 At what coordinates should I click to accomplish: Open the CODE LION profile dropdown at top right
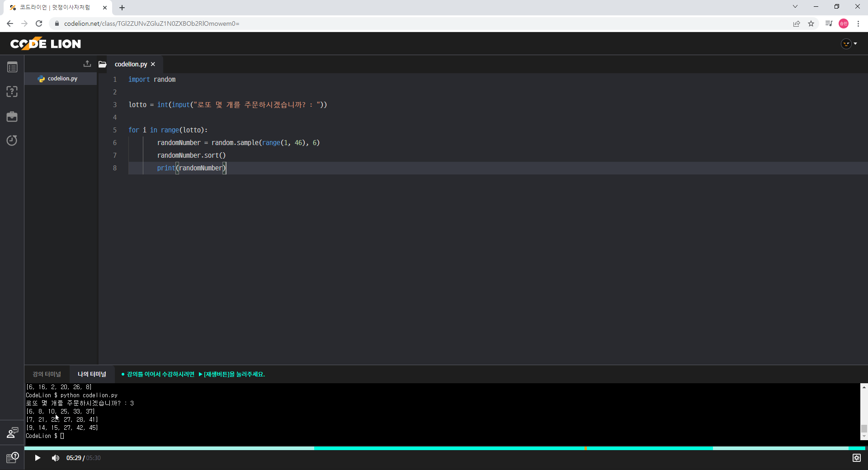(x=849, y=43)
